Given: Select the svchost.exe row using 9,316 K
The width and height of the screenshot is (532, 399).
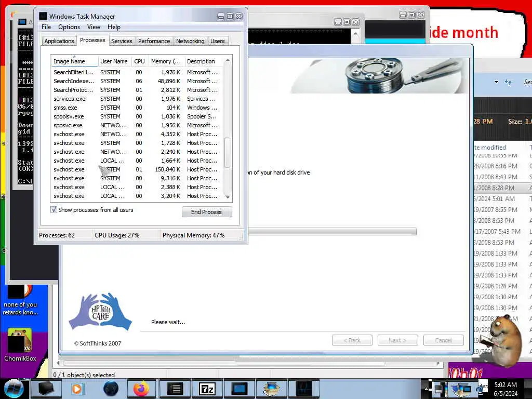Looking at the screenshot, I should tap(137, 178).
